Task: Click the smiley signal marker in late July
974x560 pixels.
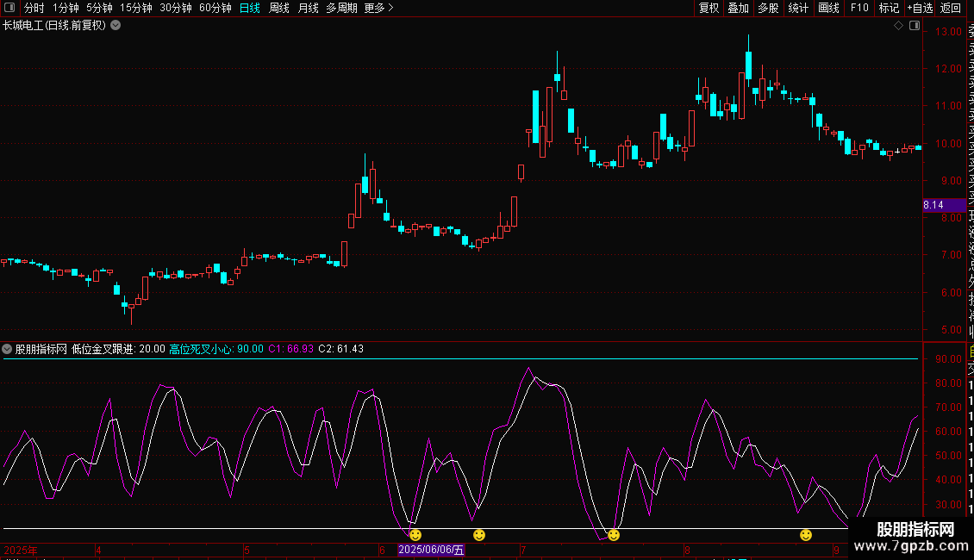Action: pos(614,535)
